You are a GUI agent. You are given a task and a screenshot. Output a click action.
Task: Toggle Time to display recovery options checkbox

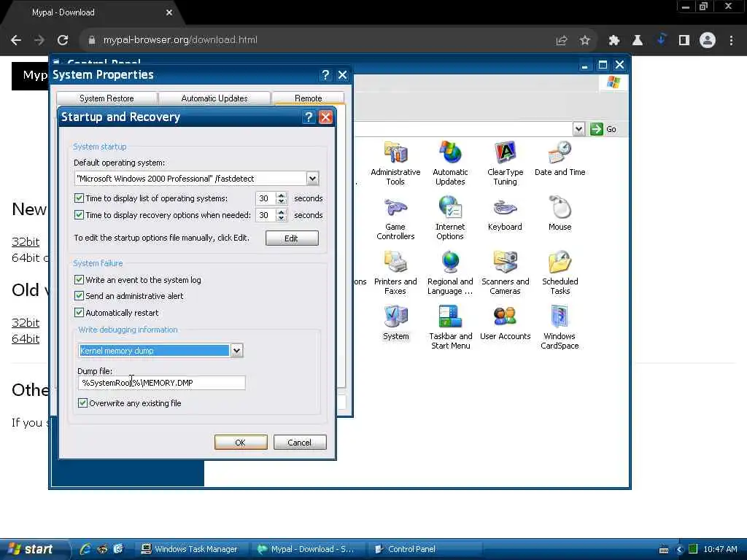pos(79,215)
